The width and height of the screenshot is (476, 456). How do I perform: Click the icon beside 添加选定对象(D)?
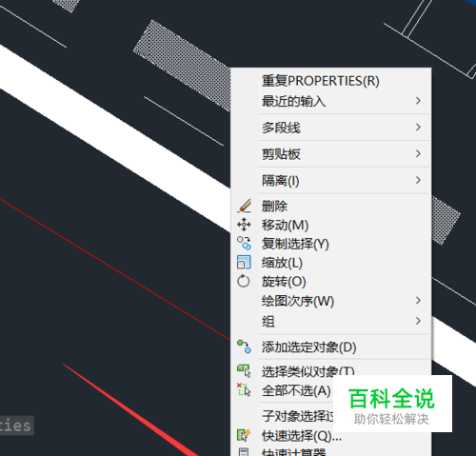[244, 347]
